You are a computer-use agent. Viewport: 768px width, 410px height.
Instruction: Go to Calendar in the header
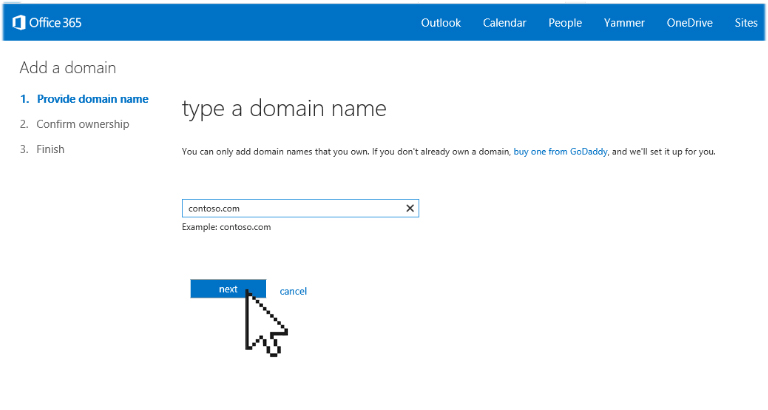point(504,23)
